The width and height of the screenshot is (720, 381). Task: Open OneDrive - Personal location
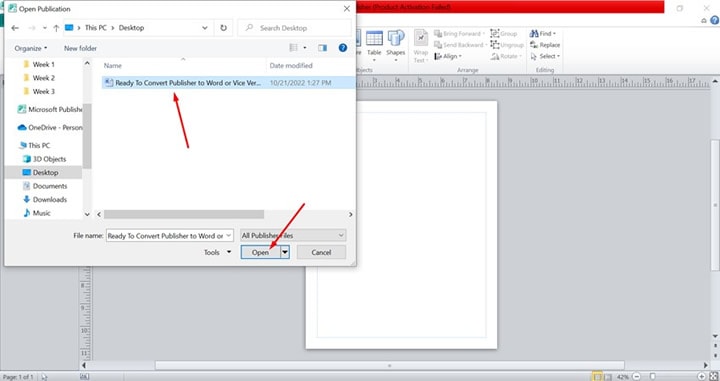click(50, 128)
